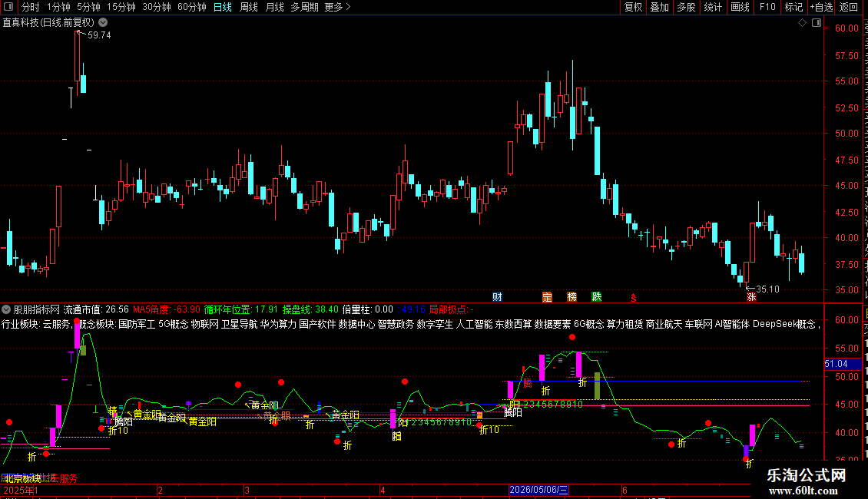Select the 1分钟 period tab

click(x=58, y=7)
